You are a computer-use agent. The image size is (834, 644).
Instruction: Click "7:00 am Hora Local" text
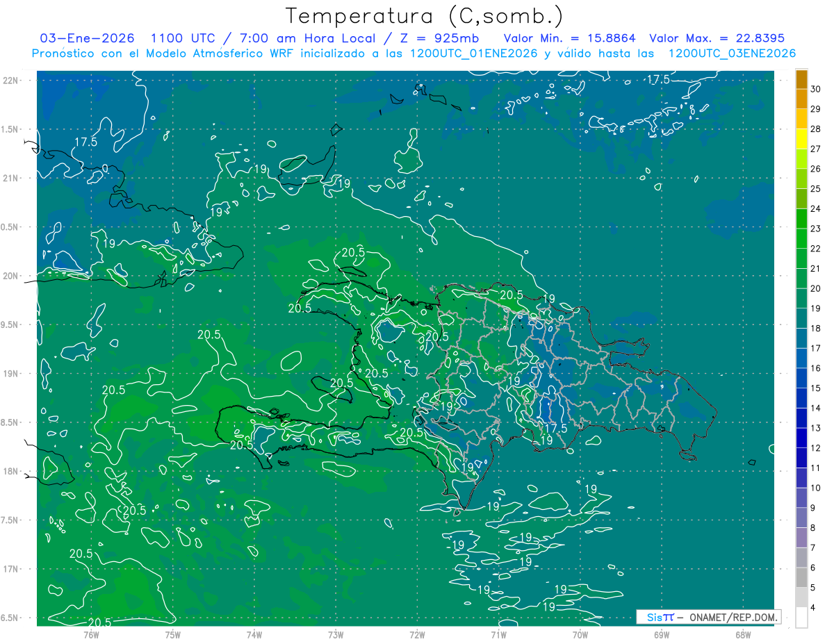306,38
